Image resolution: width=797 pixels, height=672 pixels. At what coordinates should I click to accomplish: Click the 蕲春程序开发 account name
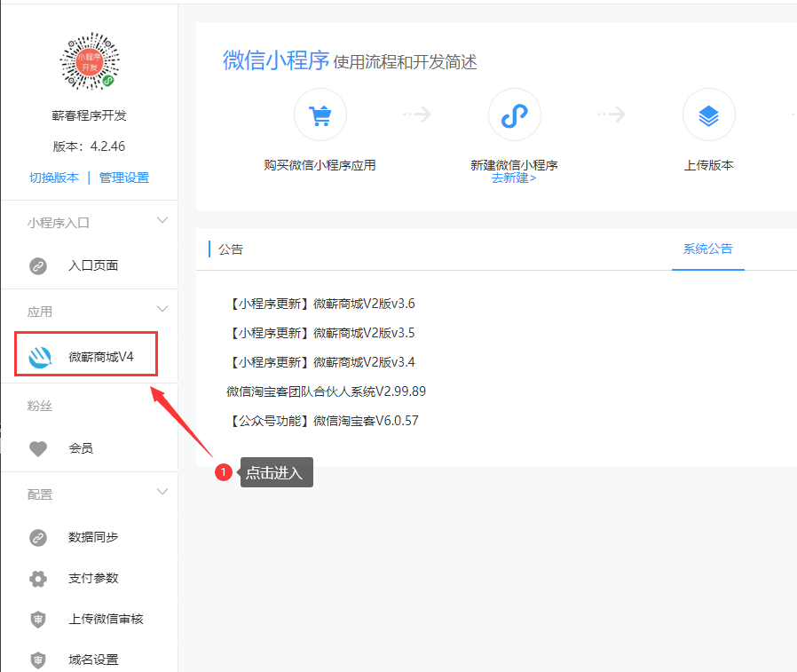[x=89, y=115]
